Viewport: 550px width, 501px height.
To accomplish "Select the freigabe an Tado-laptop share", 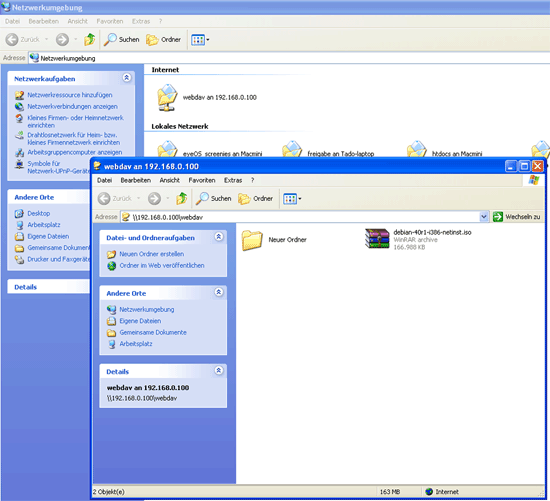I will coord(328,151).
